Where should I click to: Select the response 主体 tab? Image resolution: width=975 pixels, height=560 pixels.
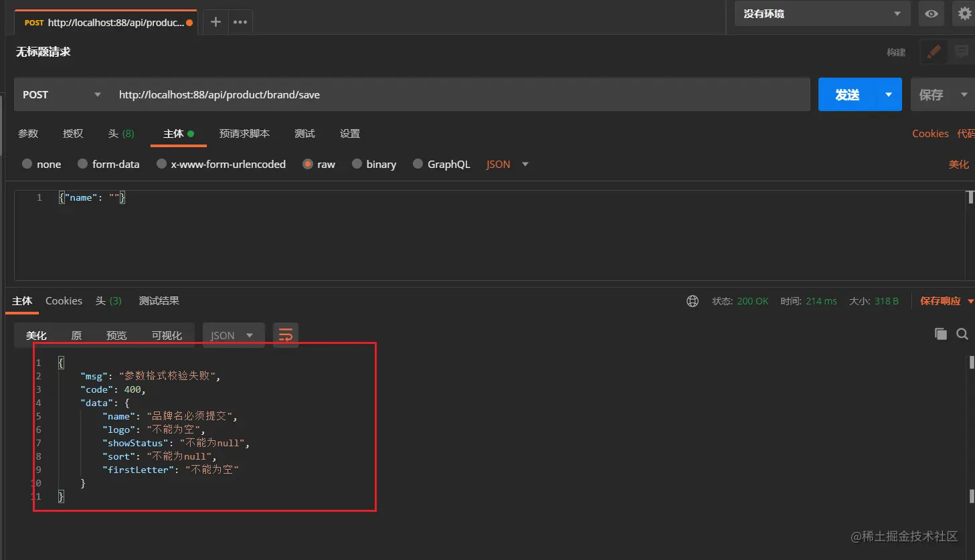[x=22, y=300]
